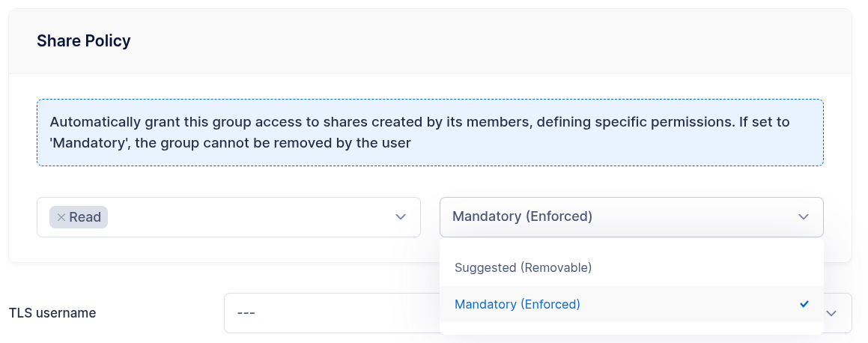Click the Mandatory (Enforced) selected value text

pos(522,216)
